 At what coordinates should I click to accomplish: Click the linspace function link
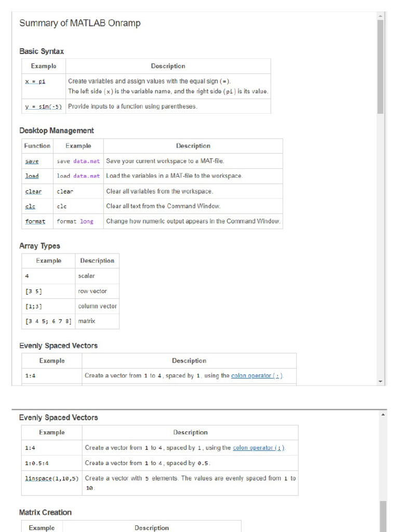click(x=38, y=478)
